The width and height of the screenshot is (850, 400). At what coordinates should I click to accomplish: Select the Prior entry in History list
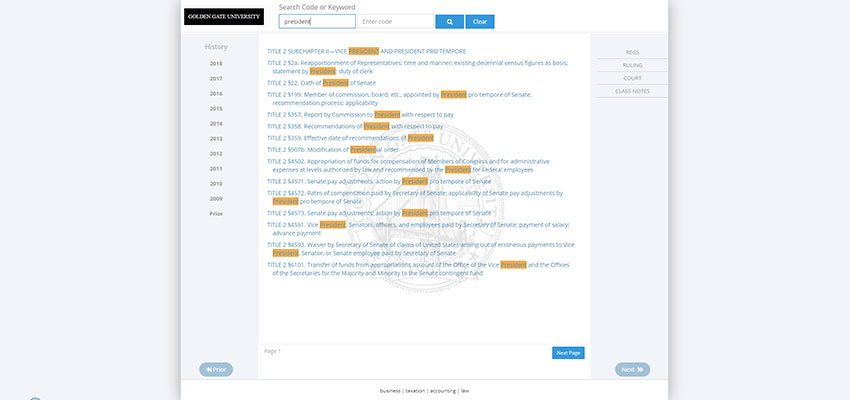(x=216, y=214)
